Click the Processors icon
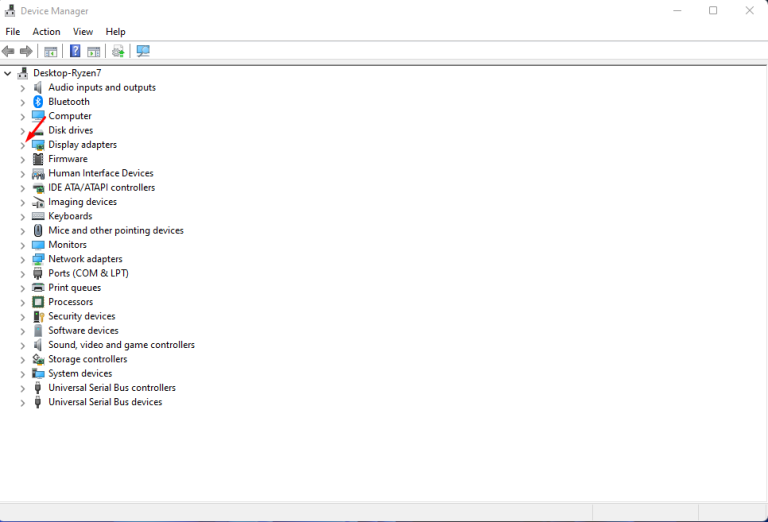 38,302
